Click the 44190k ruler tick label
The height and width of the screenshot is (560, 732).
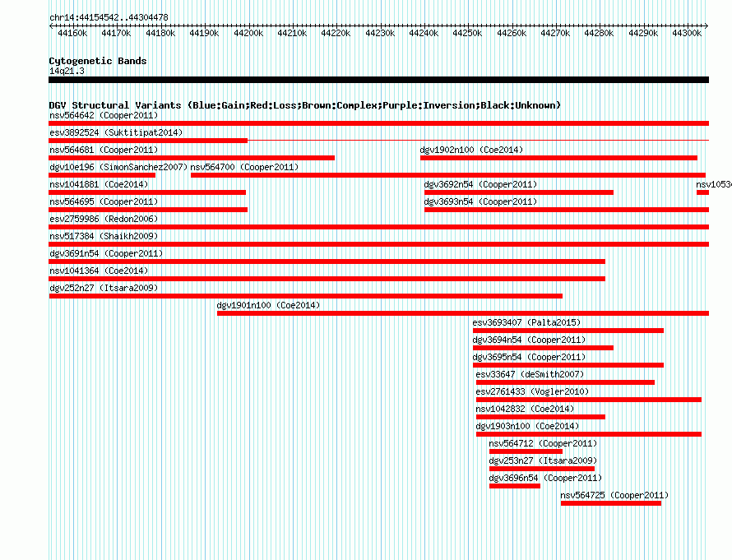pos(204,33)
